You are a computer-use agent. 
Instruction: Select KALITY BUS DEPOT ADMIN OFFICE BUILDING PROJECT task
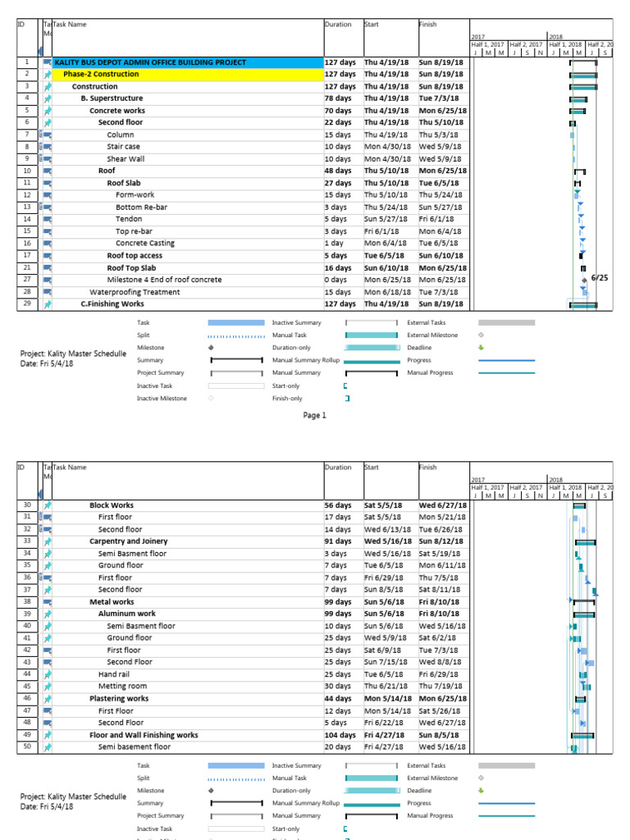[x=151, y=62]
